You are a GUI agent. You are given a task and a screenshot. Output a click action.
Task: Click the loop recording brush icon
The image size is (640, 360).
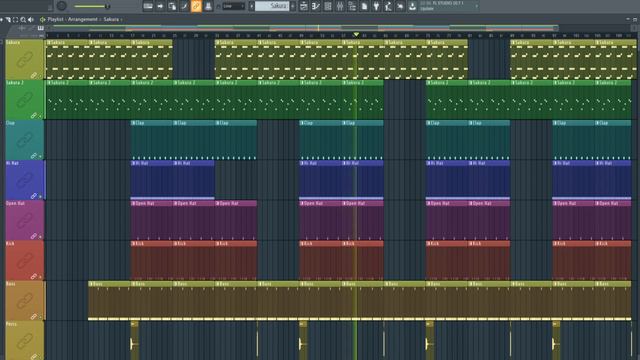tap(184, 6)
